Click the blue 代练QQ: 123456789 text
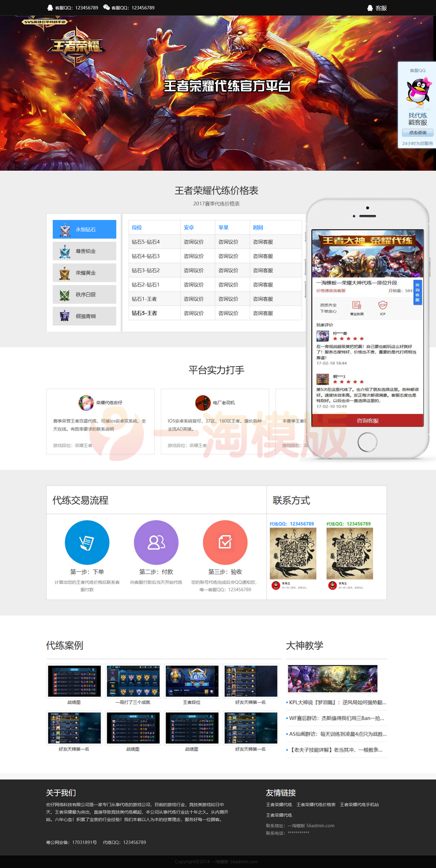Screen dimensions: 436x868 point(292,524)
